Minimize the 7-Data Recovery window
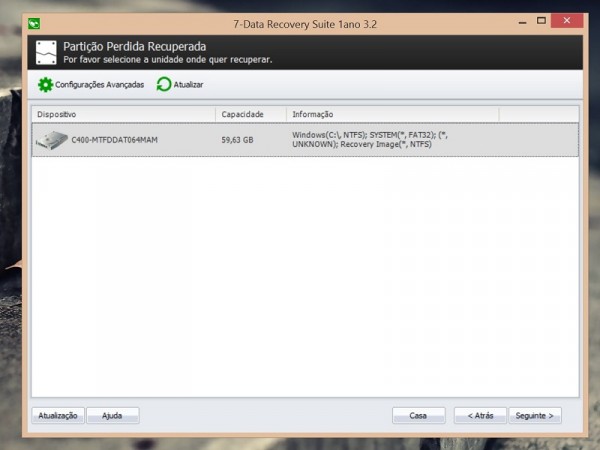 (522, 22)
